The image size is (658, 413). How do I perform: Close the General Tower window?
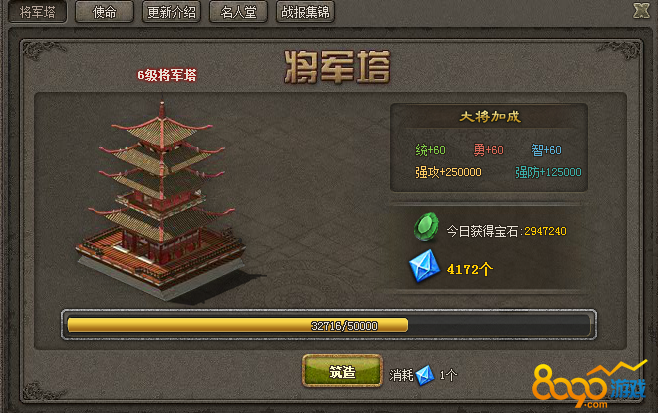tap(641, 10)
